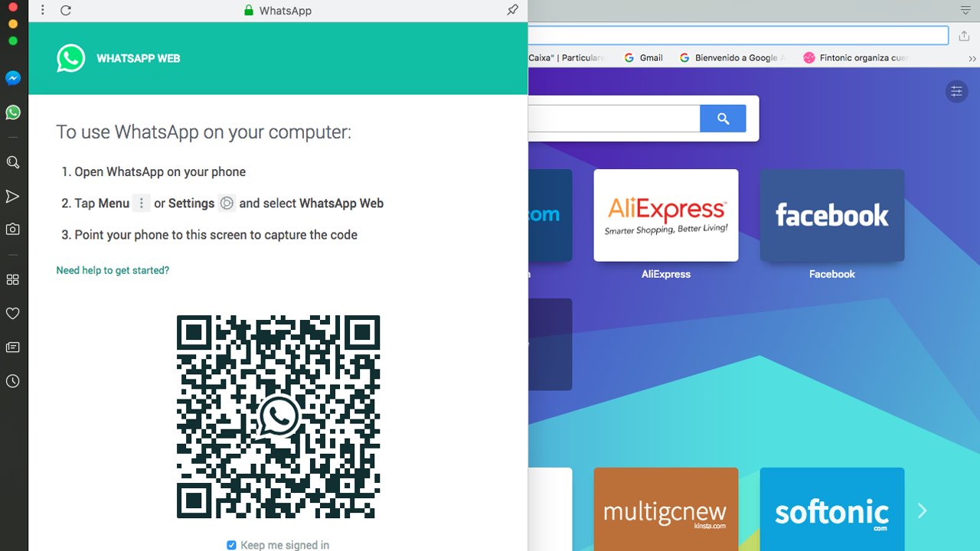Open History with the clock icon
The width and height of the screenshot is (980, 551).
12,381
